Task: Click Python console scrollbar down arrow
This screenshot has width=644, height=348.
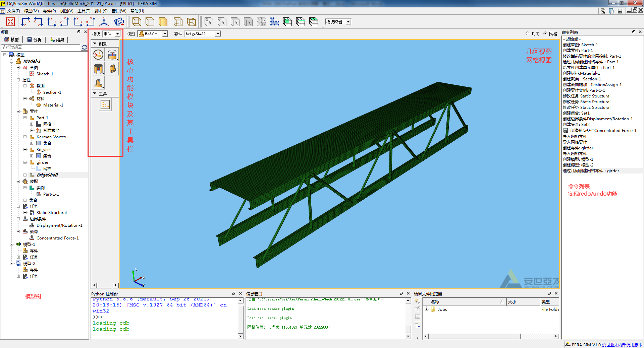Action: point(240,336)
